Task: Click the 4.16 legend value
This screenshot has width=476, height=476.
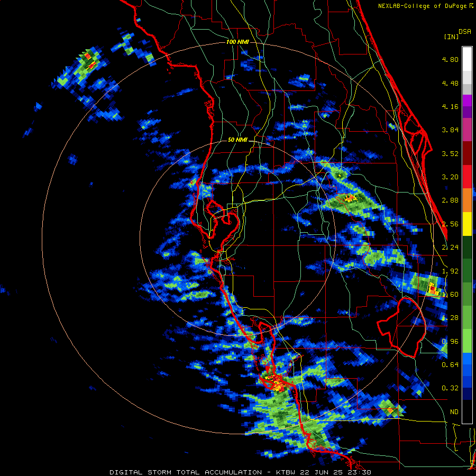Action: pos(450,106)
